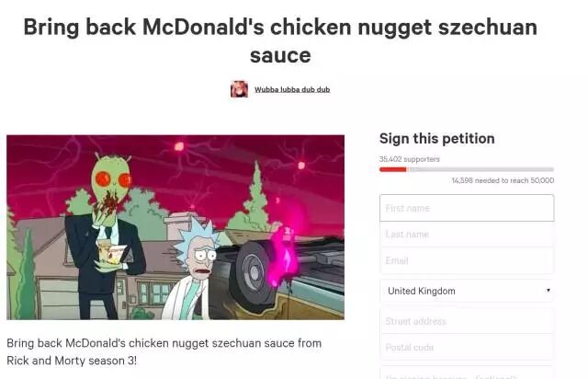Viewport: 588px width, 379px height.
Task: Click the 14,598 needed to reach 50,000 text
Action: pyautogui.click(x=503, y=180)
